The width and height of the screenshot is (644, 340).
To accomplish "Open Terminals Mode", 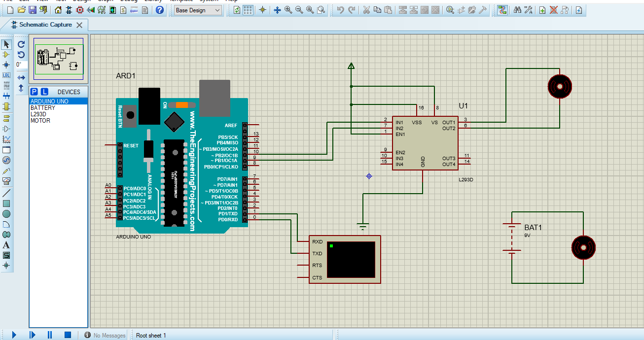I will coord(6,118).
